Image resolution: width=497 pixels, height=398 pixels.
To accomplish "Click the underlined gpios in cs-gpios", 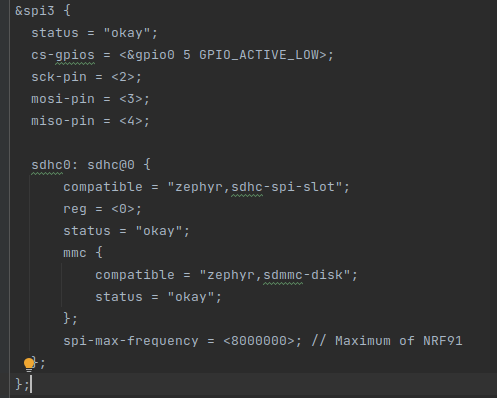I will pos(75,55).
